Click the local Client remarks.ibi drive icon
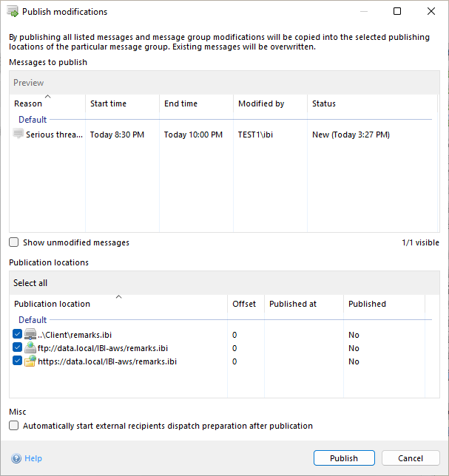 pos(30,335)
